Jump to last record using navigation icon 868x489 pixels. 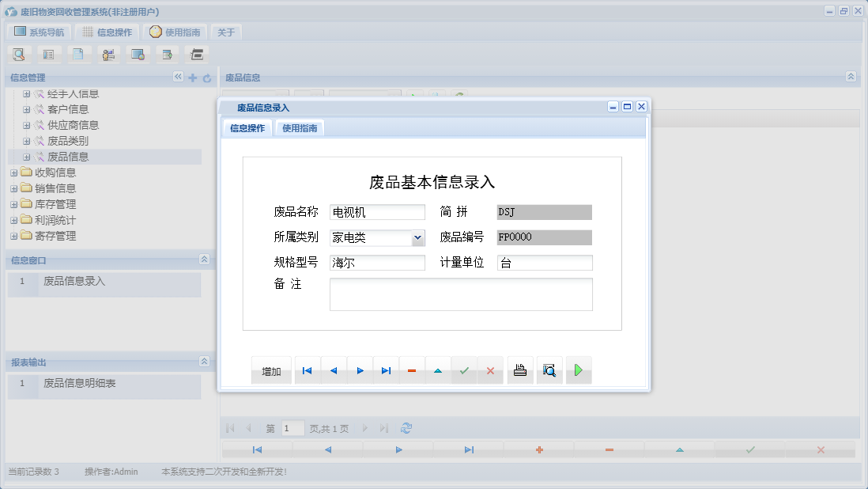click(x=386, y=370)
